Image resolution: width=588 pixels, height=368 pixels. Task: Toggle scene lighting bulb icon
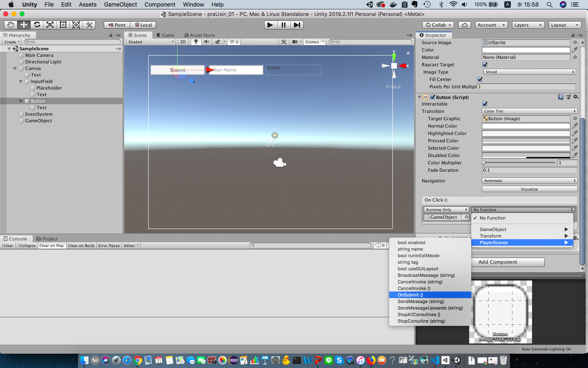coord(196,42)
